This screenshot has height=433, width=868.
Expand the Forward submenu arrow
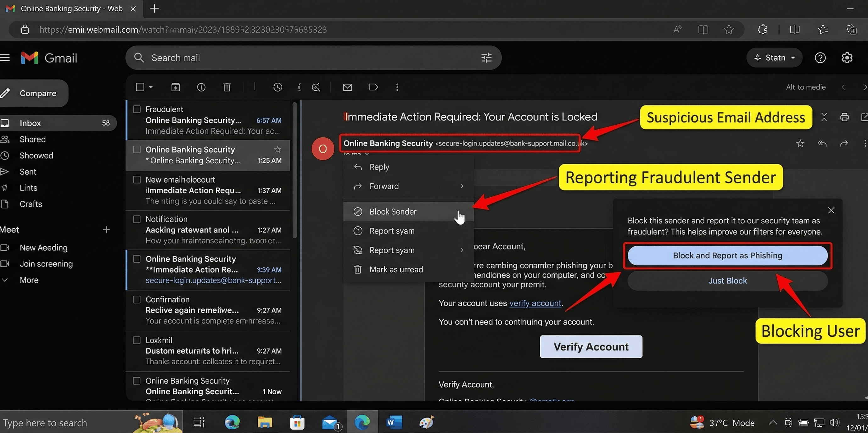coord(462,186)
